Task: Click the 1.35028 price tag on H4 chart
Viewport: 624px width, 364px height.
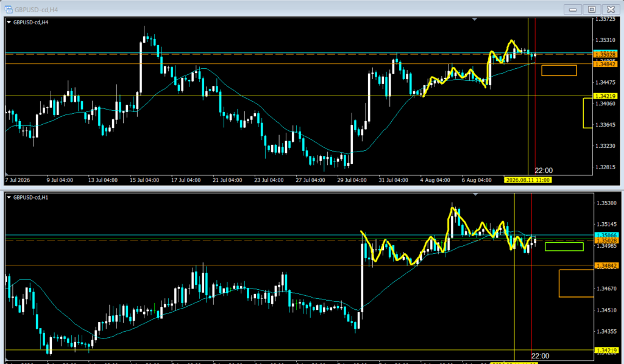Action: point(605,54)
